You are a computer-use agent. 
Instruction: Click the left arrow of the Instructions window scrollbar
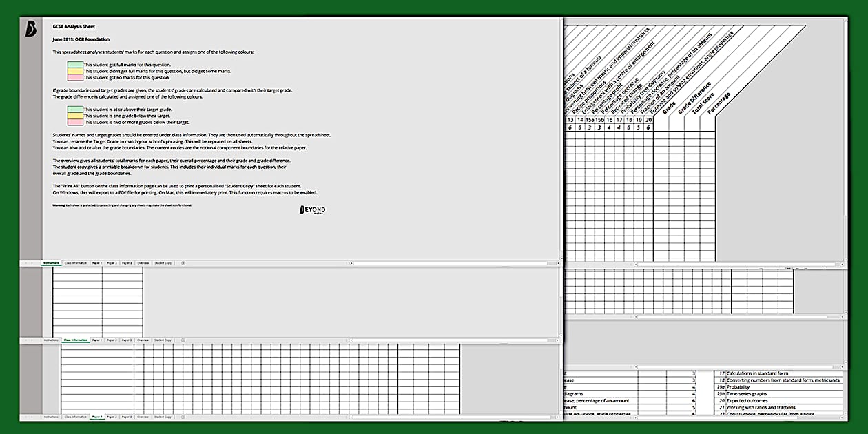click(x=353, y=262)
